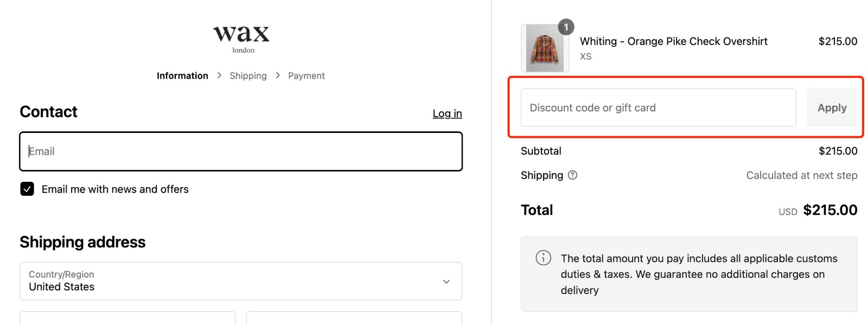Click the quantity badge on the product image

(x=566, y=27)
